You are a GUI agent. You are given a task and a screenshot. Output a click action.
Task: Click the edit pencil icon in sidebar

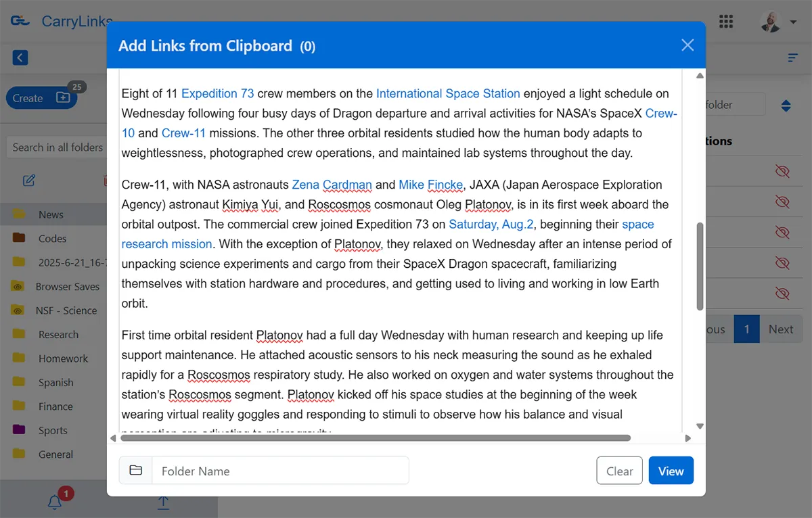(x=29, y=181)
